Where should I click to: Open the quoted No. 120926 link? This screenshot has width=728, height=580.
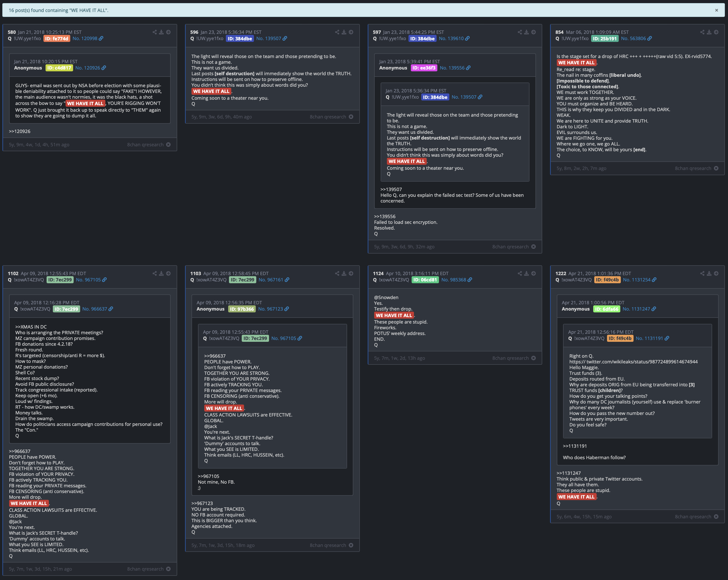click(91, 68)
